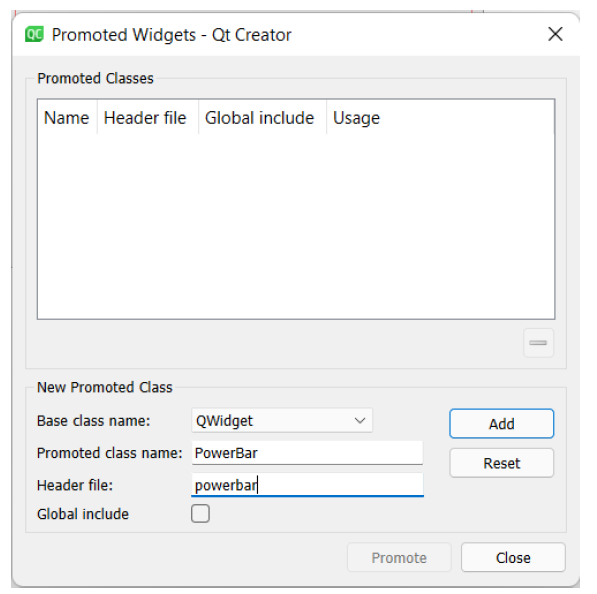Click the Usage column header
Image resolution: width=597 pixels, height=594 pixels.
click(x=440, y=118)
